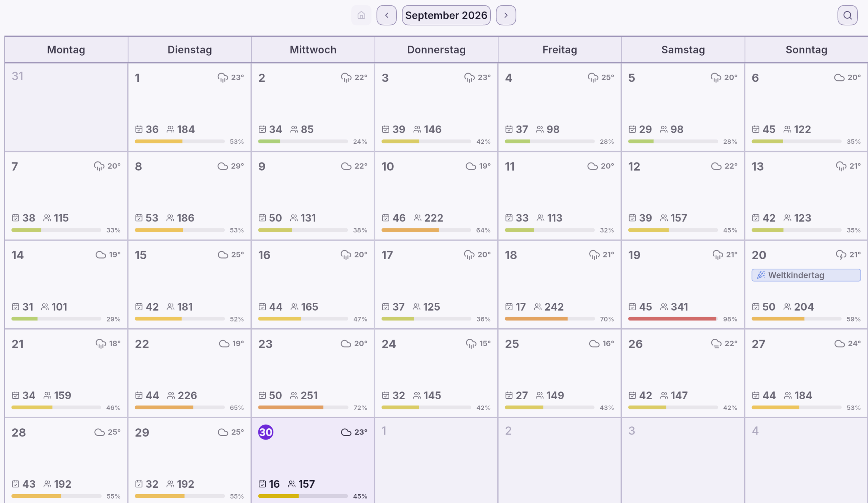Go to previous month arrow
The image size is (868, 503).
pyautogui.click(x=387, y=15)
